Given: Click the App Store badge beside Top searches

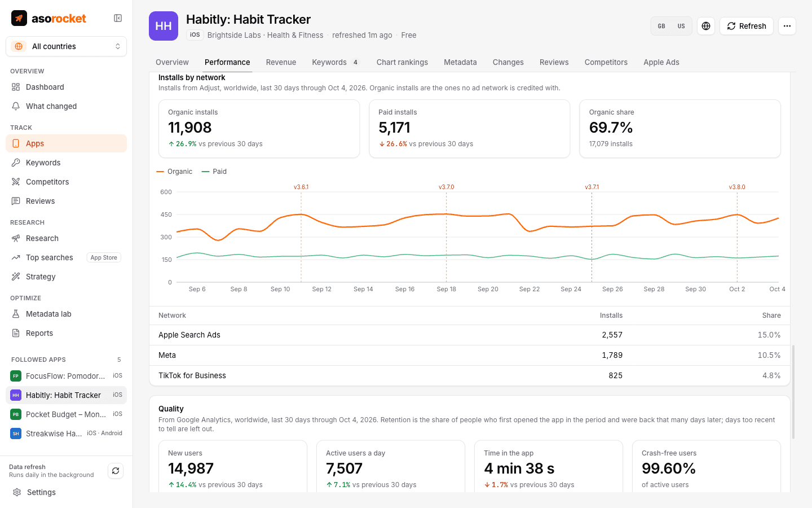Looking at the screenshot, I should [104, 257].
